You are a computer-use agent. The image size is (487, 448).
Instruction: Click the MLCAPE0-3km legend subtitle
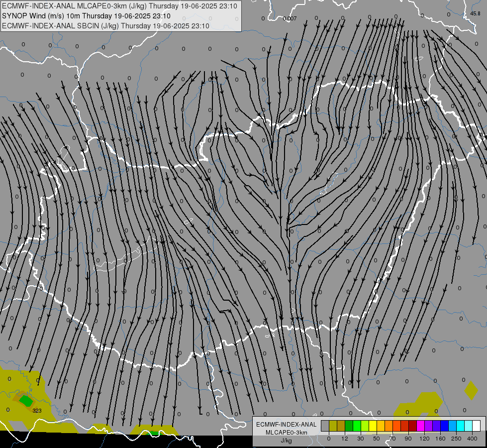click(286, 433)
